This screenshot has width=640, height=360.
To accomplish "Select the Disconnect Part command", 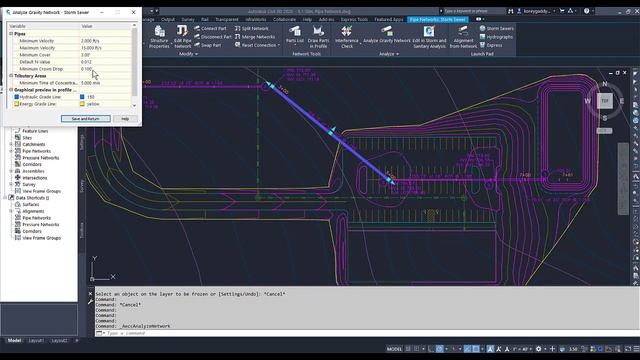I will [x=213, y=37].
